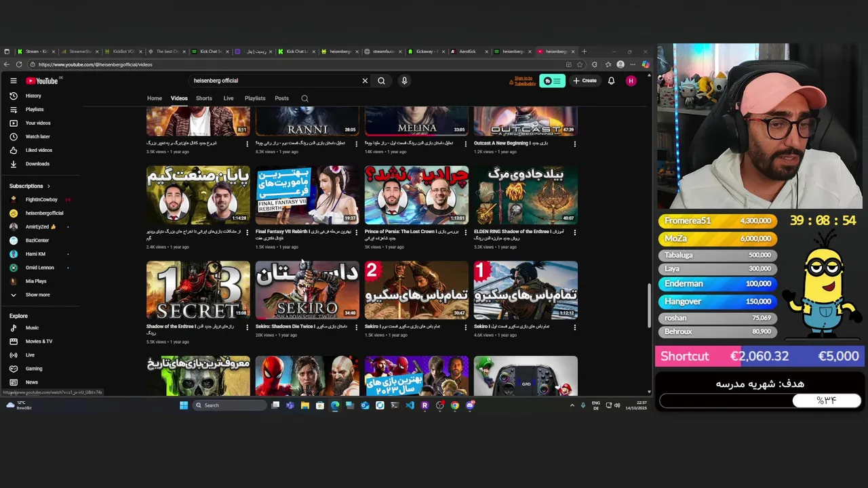Open the channel Live tab
This screenshot has height=488, width=868.
pos(229,98)
